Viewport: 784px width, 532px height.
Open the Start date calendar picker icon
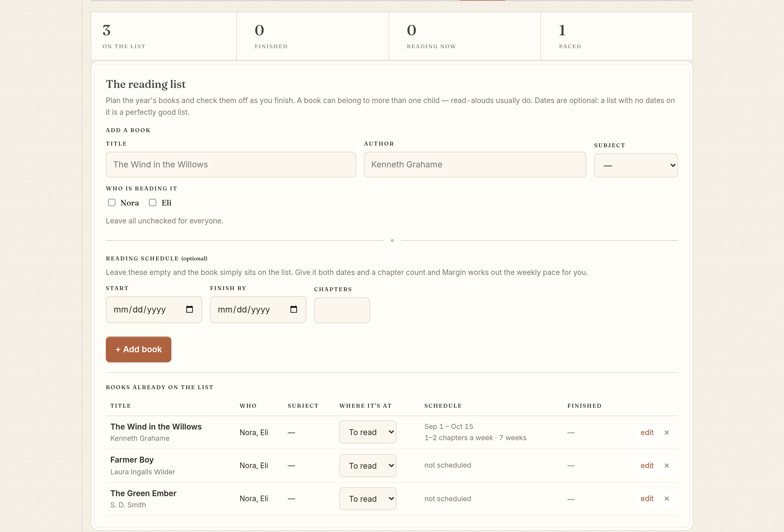click(190, 309)
